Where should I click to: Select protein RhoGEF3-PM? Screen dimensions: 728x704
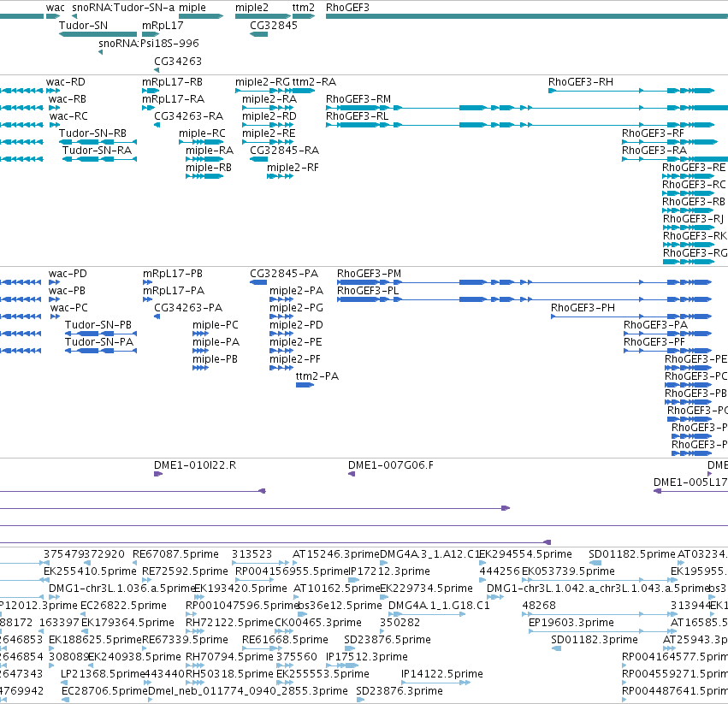pyautogui.click(x=524, y=282)
